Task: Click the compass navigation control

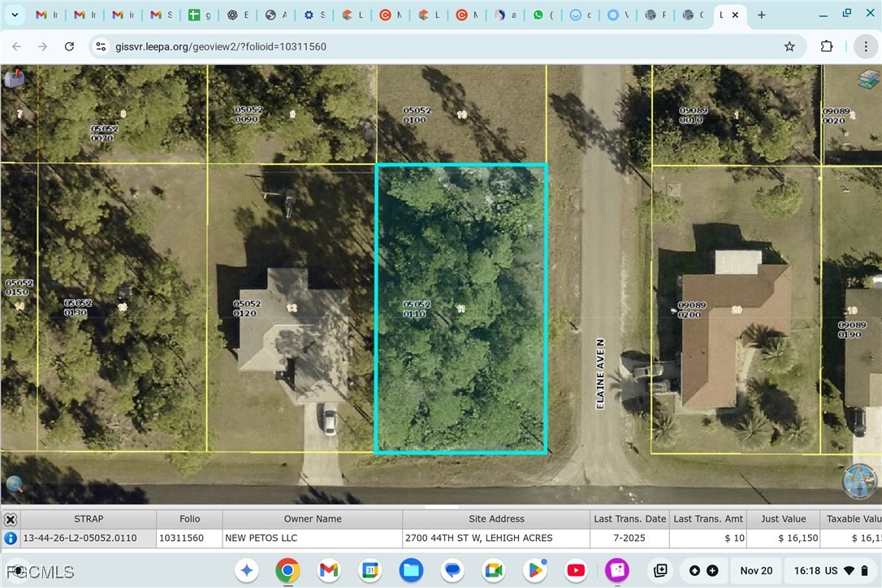Action: (860, 482)
